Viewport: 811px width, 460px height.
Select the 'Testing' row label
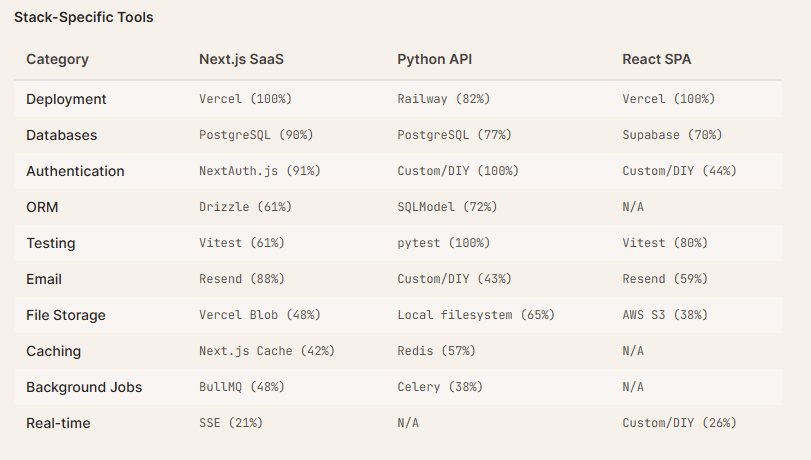point(51,243)
